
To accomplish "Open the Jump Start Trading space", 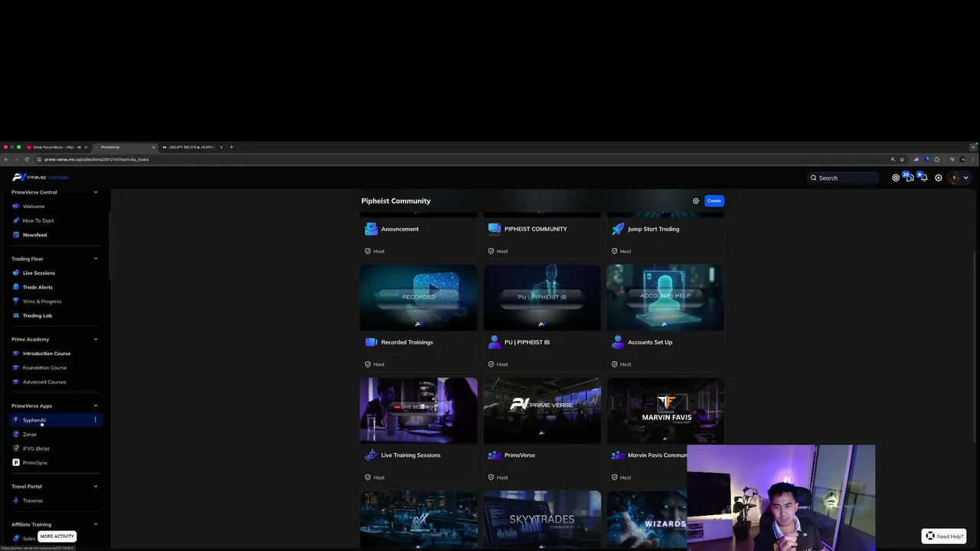I will click(653, 229).
